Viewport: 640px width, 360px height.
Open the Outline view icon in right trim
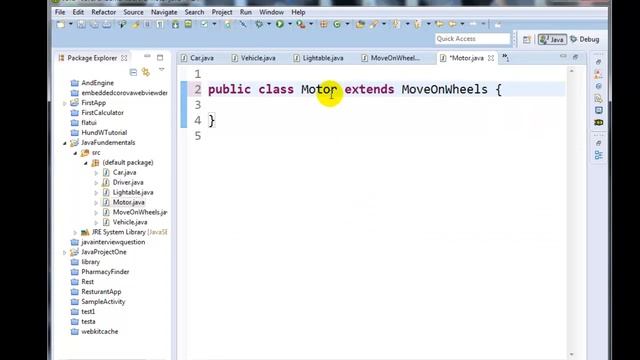(x=599, y=155)
